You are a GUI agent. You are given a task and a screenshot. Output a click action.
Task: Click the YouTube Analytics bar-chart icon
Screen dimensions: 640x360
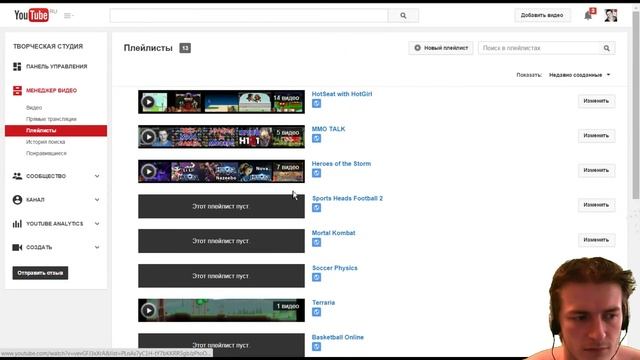click(17, 224)
